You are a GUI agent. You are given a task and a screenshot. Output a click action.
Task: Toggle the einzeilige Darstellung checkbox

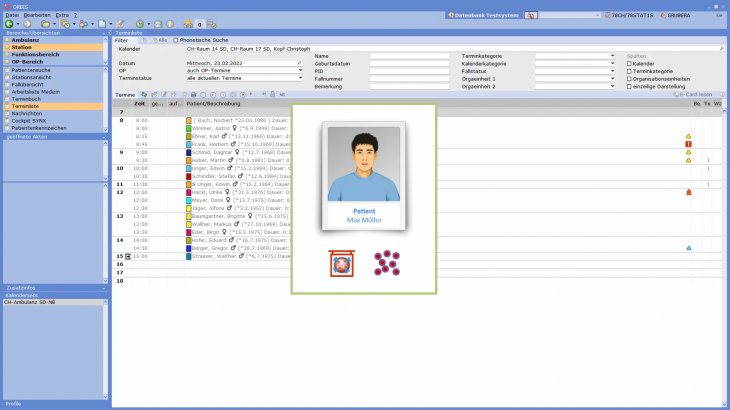click(x=629, y=87)
